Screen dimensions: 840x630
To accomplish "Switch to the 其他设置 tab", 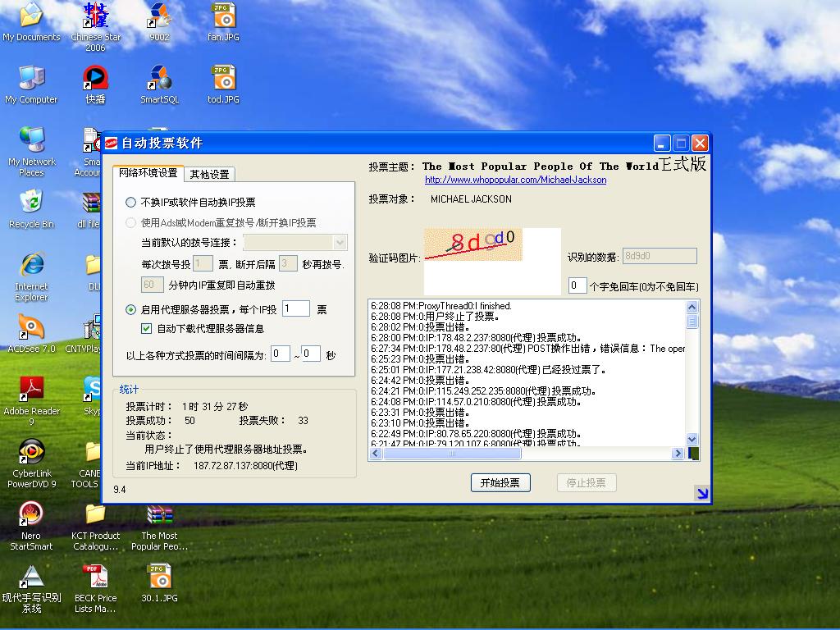I will click(209, 174).
